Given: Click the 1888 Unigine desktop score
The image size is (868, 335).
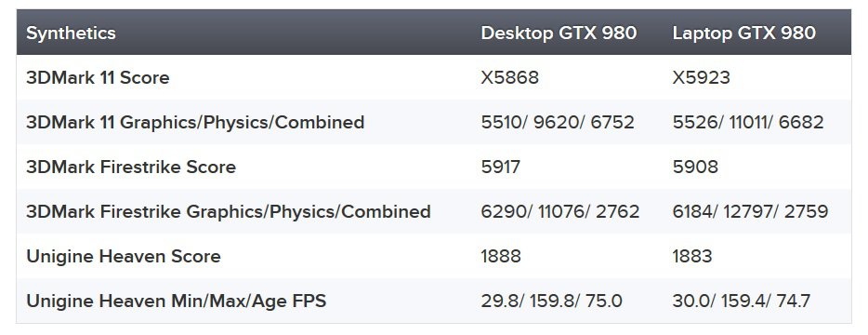Looking at the screenshot, I should tap(501, 256).
